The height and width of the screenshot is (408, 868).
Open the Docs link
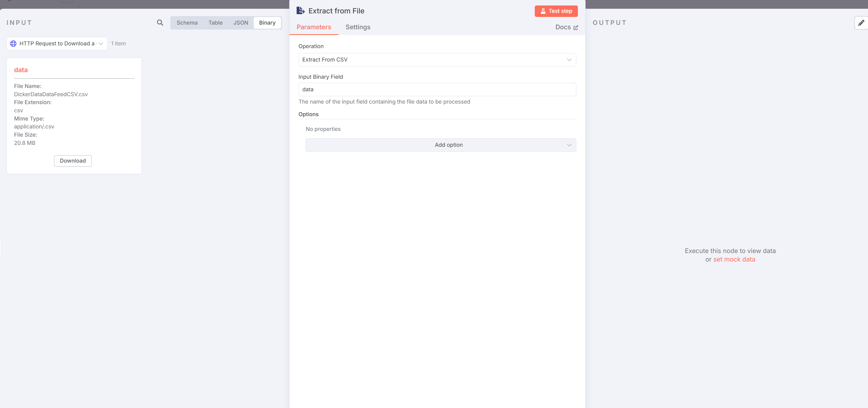click(x=563, y=27)
